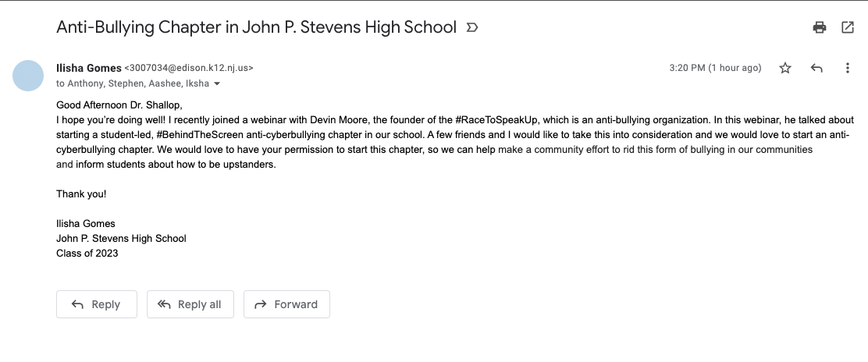Select the sender's edison.k12.nj.us email address
The image size is (868, 362).
point(189,68)
